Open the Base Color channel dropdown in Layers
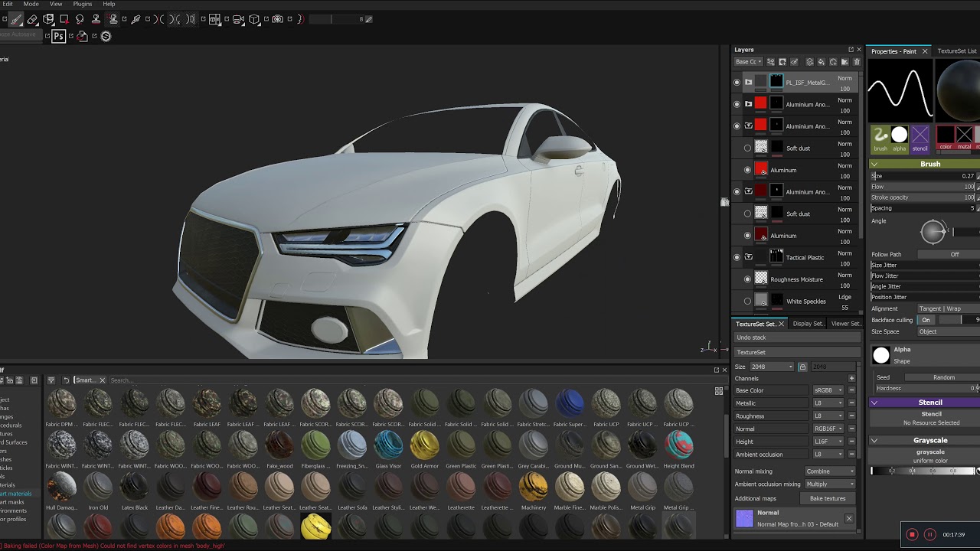The image size is (980, 551). click(x=749, y=61)
